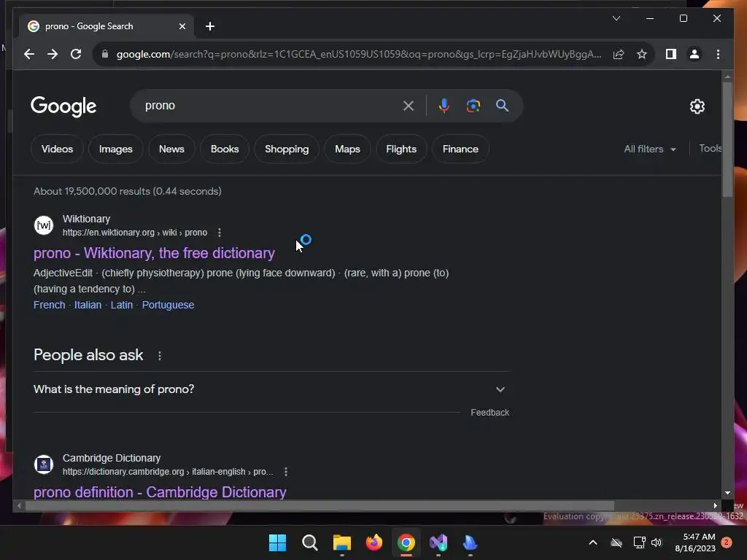Open prono Wiktionary result link

pos(154,253)
